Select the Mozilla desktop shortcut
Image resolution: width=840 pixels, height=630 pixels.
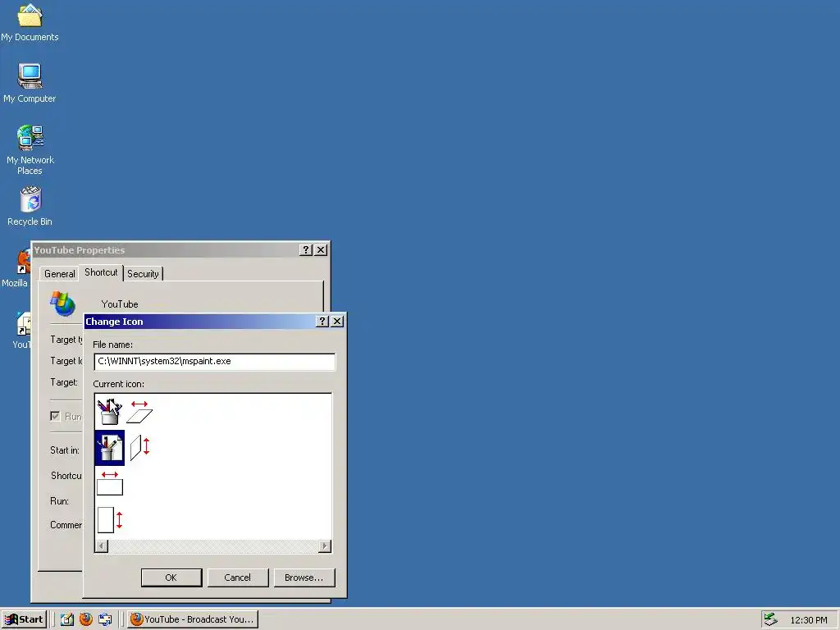[x=15, y=268]
